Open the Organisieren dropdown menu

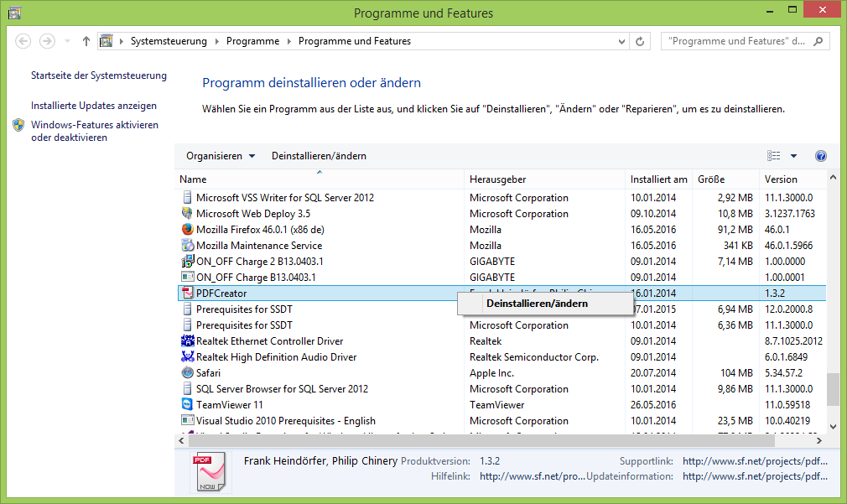(x=221, y=156)
